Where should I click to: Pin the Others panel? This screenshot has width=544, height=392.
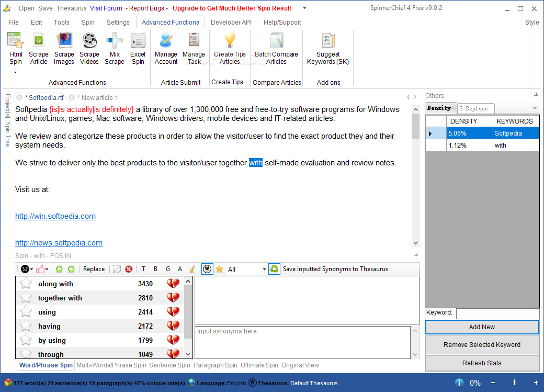[x=536, y=95]
